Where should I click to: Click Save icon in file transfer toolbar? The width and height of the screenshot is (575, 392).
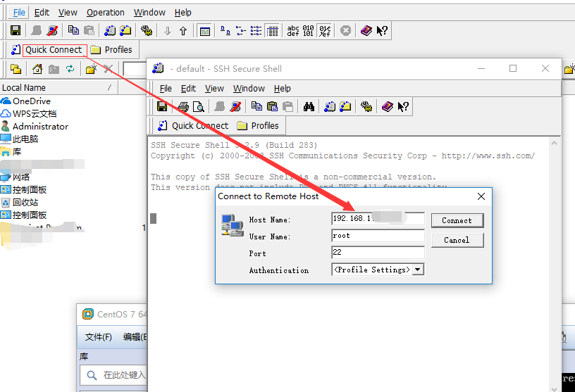(x=16, y=30)
